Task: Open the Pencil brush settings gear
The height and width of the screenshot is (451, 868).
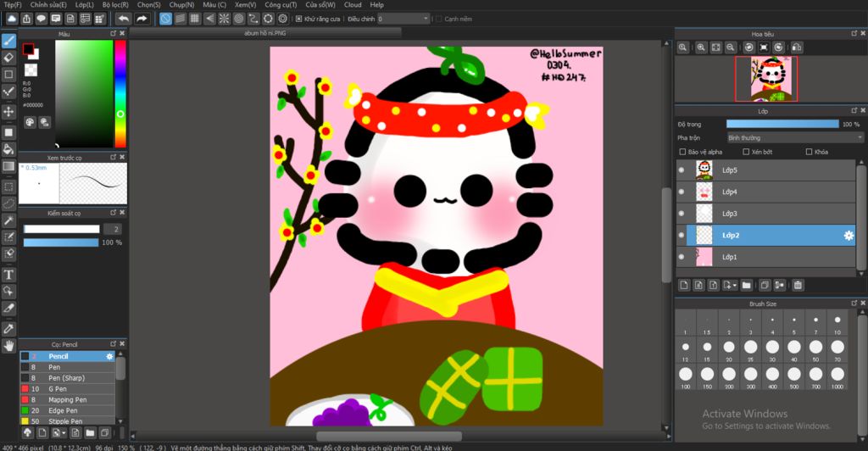Action: (x=109, y=356)
